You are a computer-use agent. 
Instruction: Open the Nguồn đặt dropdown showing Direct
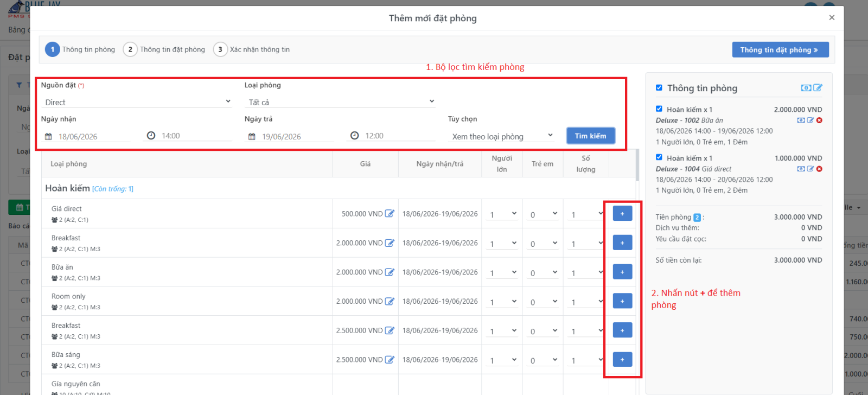tap(137, 102)
